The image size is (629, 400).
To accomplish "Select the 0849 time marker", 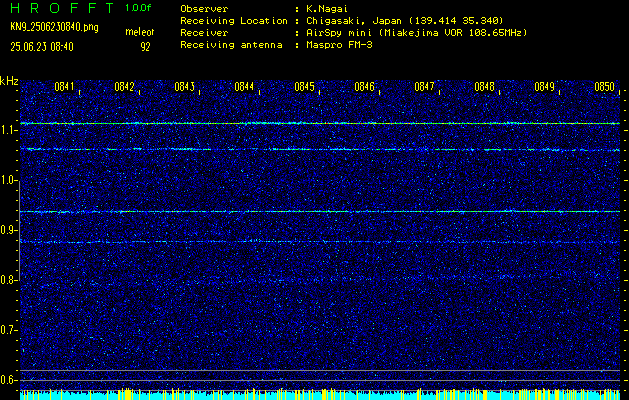I will coord(545,87).
